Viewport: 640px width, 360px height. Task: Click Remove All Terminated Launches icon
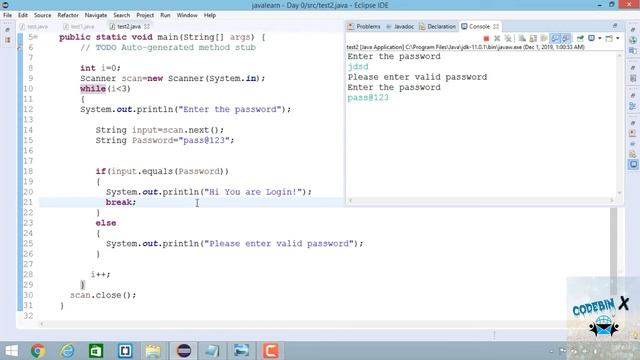(x=508, y=38)
